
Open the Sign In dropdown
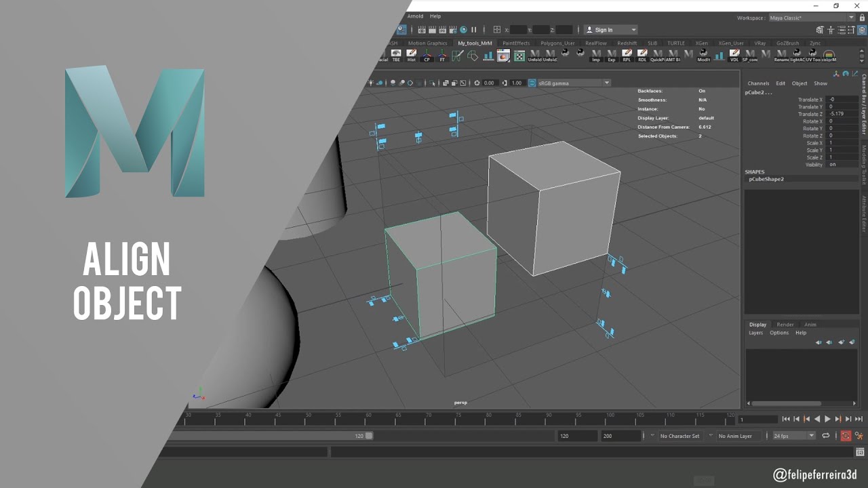point(611,30)
